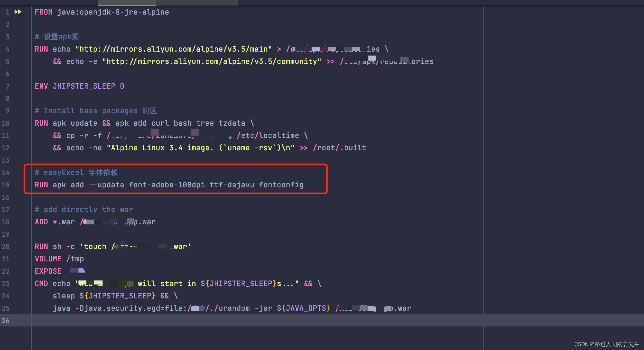Click the '# easyExcel 字体依赖' comment

[76, 172]
